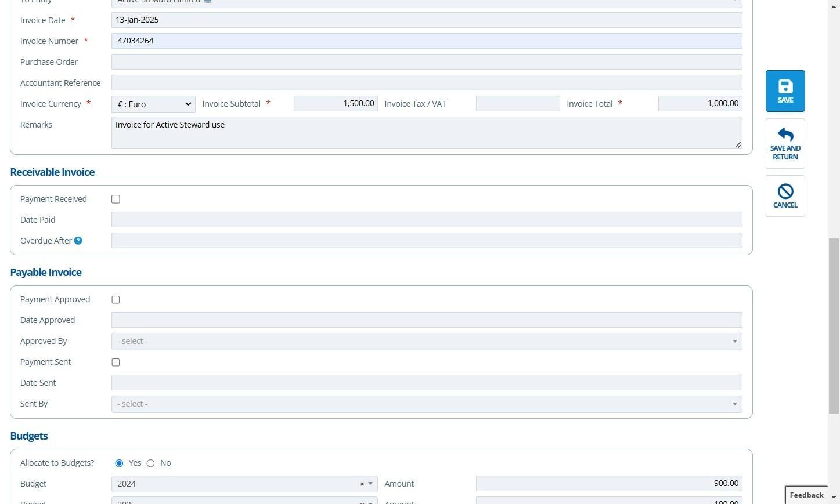Click the Remarks label
Image resolution: width=840 pixels, height=504 pixels.
(36, 125)
